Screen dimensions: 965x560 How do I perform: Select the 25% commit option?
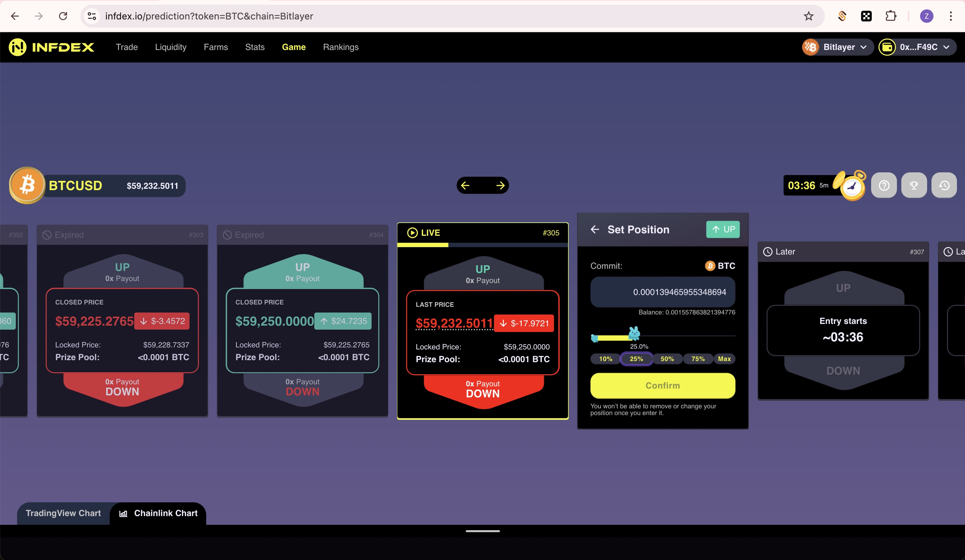tap(636, 359)
